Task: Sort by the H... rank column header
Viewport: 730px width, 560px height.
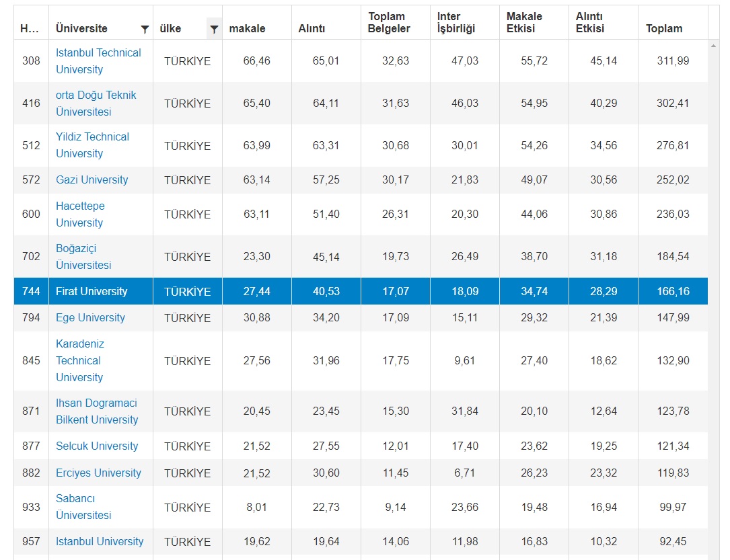Action: coord(30,28)
